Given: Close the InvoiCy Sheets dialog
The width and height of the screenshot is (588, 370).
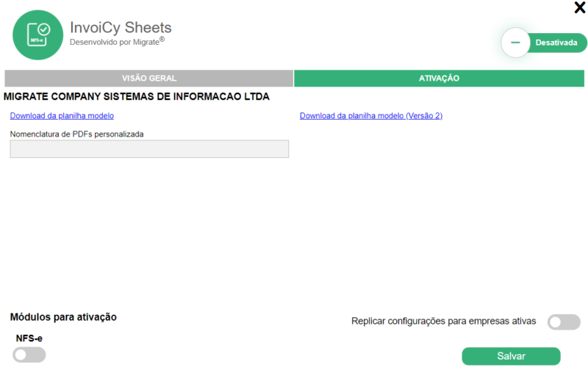Looking at the screenshot, I should click(x=579, y=7).
